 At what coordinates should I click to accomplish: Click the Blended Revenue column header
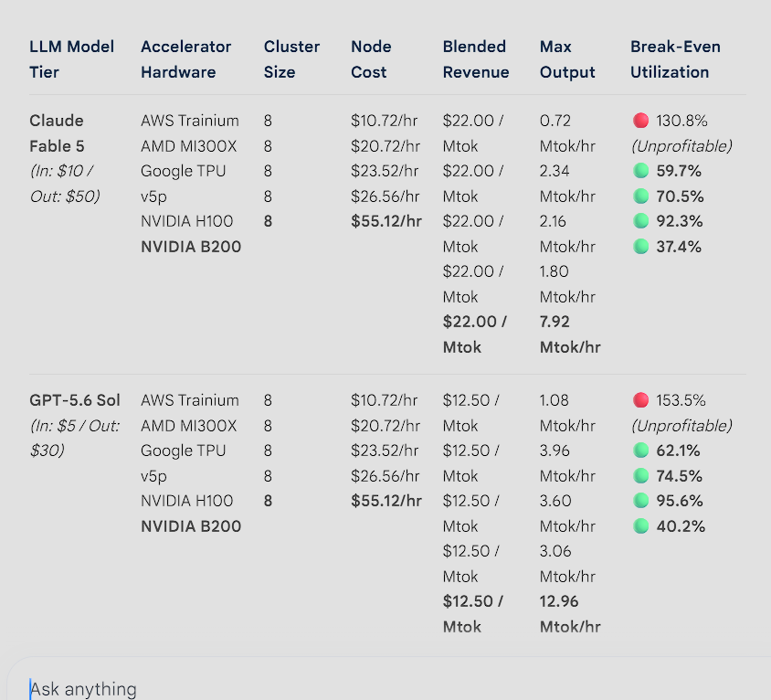(x=476, y=59)
